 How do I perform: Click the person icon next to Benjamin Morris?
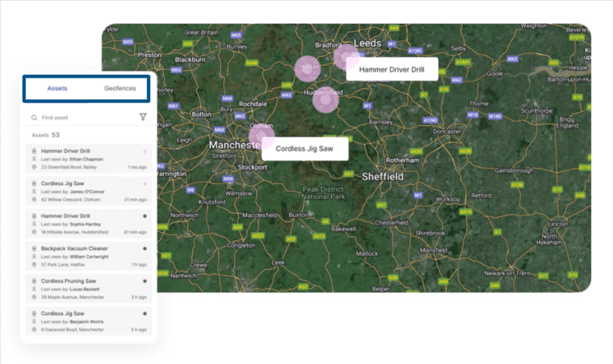point(34,321)
